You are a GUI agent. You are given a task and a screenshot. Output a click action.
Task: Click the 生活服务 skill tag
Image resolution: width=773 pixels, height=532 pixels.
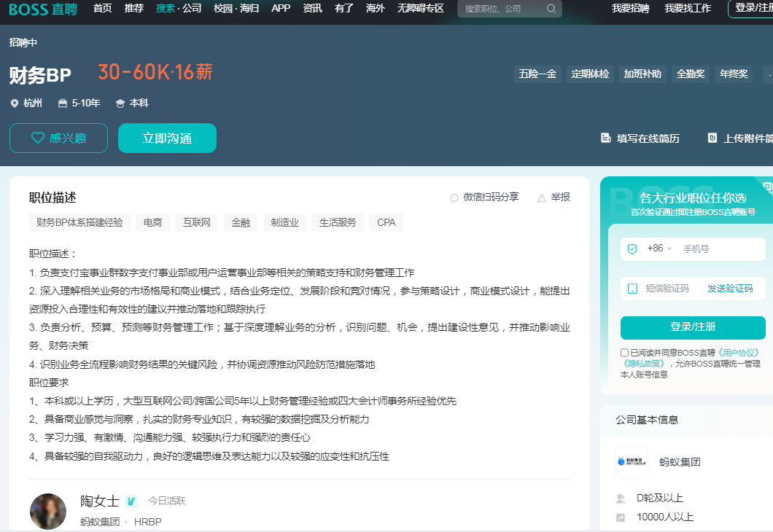(x=337, y=223)
